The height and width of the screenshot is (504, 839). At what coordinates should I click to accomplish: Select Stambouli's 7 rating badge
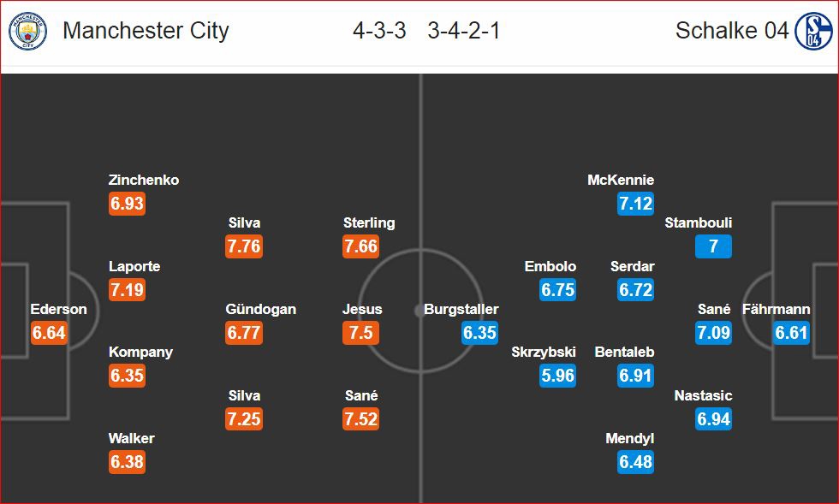[713, 246]
